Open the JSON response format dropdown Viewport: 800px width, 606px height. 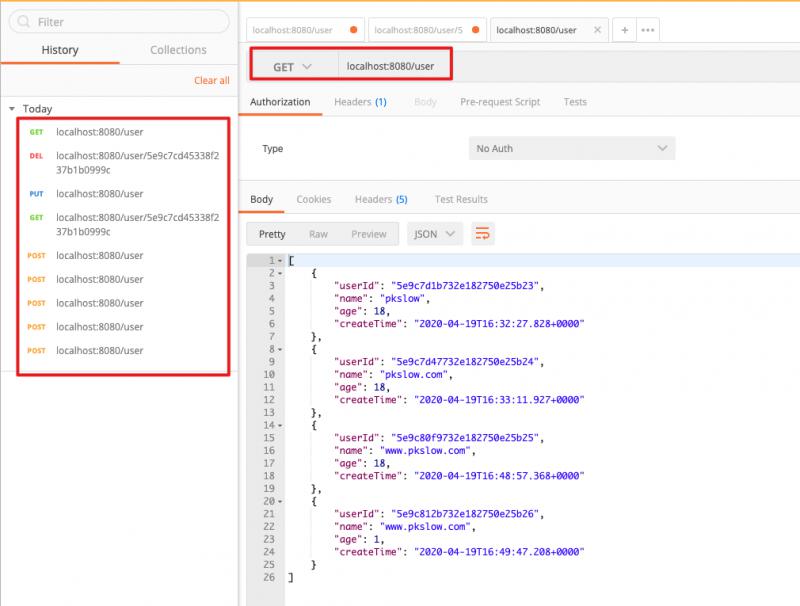(434, 233)
